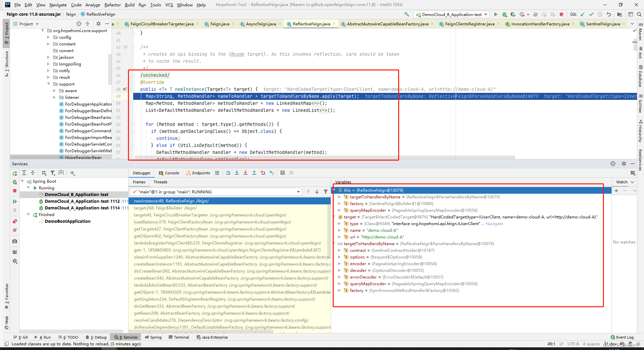The image size is (644, 350).
Task: Open thread selector main RUNNING dropdown
Action: 216,192
